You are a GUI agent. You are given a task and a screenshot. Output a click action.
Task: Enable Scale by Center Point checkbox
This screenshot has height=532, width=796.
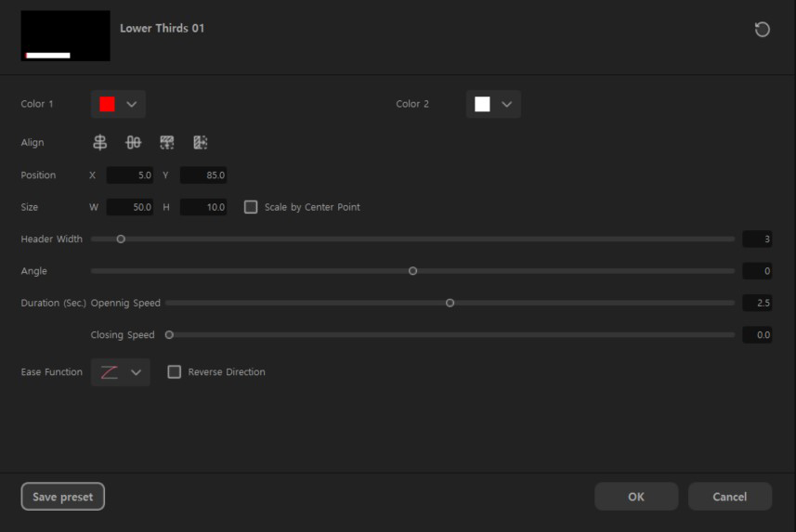251,207
